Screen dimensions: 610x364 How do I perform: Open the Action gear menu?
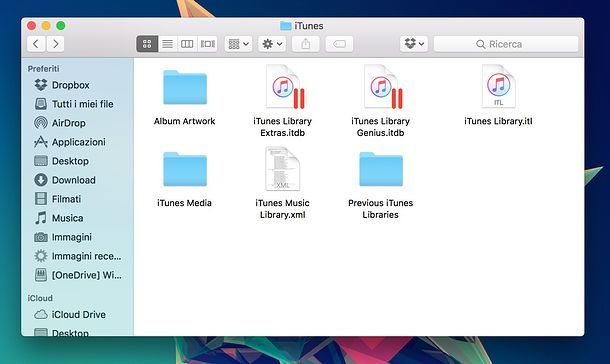(x=272, y=44)
